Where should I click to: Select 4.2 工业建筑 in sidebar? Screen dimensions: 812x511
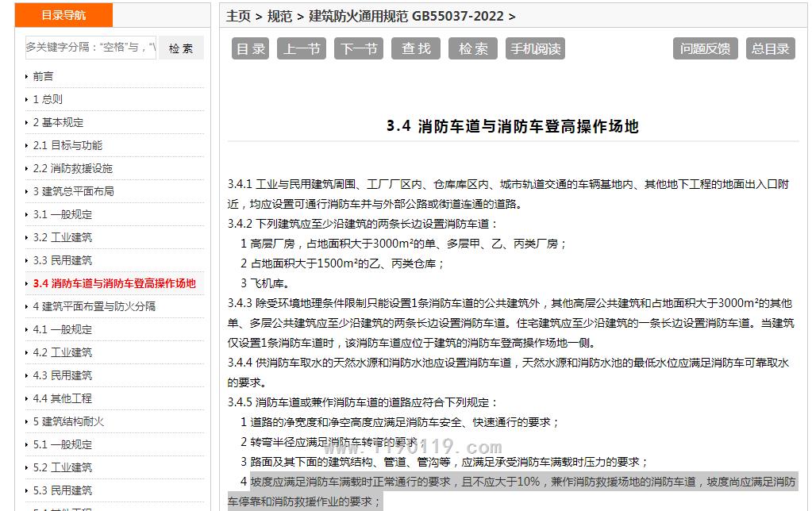coord(63,352)
